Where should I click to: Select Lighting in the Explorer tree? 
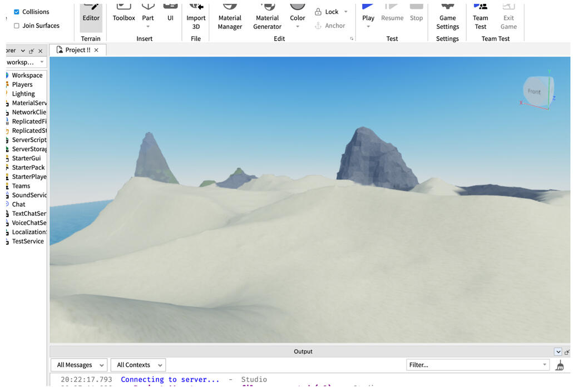tap(23, 94)
